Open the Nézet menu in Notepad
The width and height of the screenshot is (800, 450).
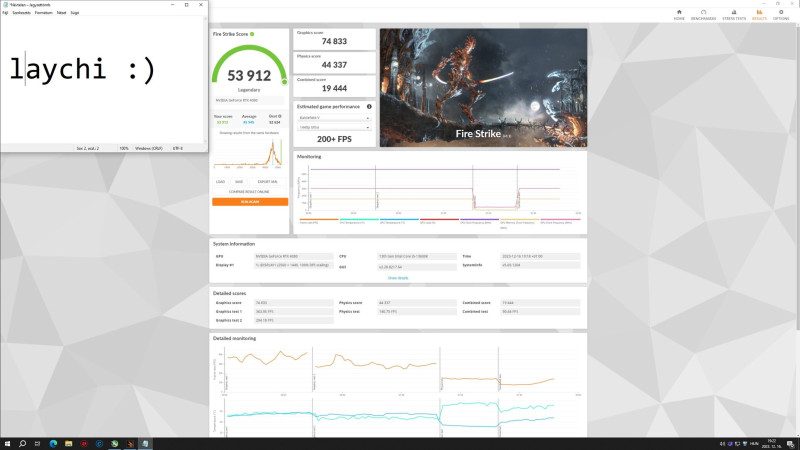[x=61, y=13]
